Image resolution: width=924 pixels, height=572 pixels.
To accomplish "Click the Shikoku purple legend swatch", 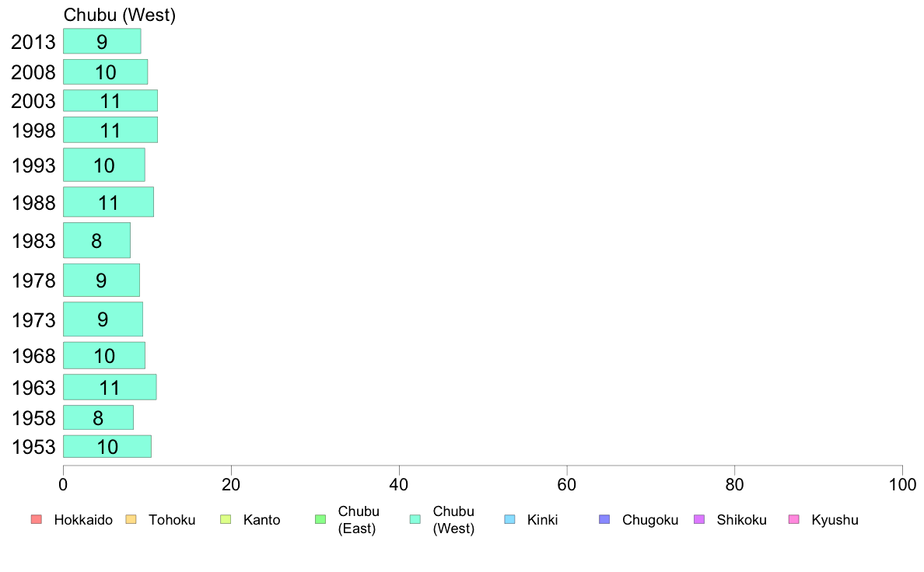I will [x=699, y=519].
